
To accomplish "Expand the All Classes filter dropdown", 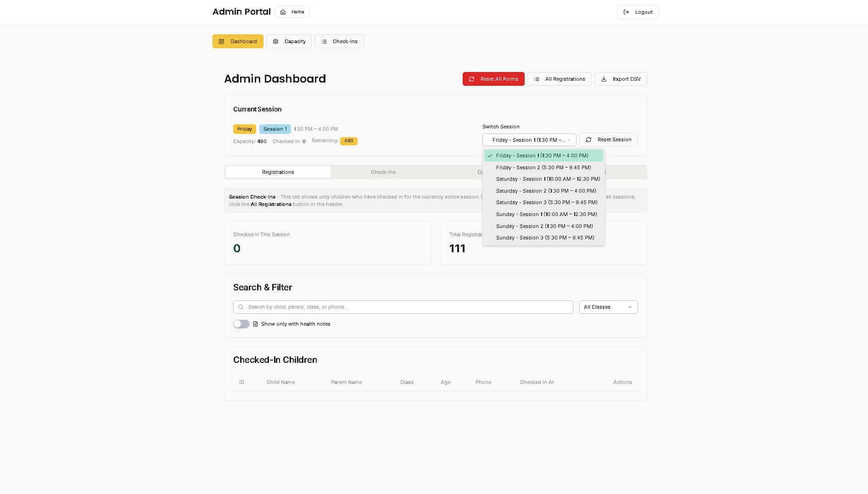I will (x=608, y=307).
